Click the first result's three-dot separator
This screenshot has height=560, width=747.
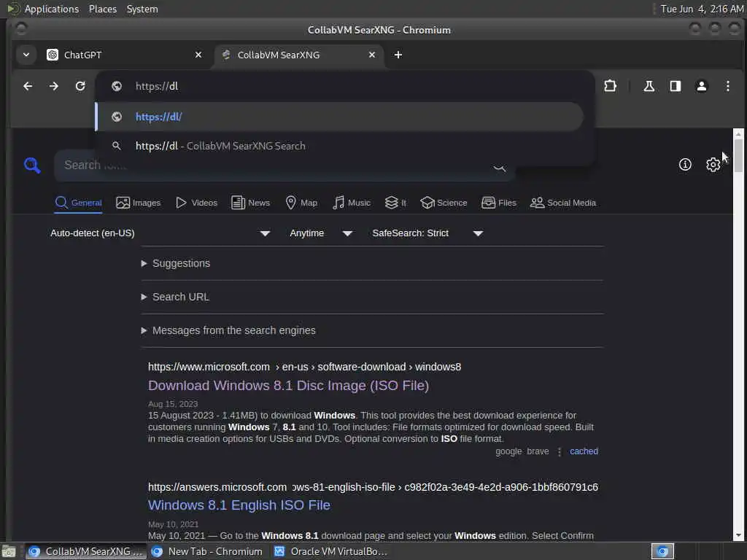click(x=560, y=451)
